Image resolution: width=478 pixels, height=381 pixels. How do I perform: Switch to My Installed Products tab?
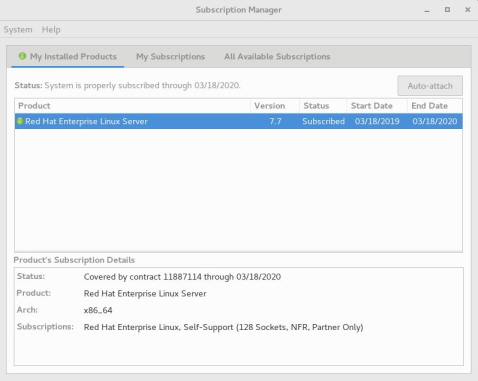pyautogui.click(x=68, y=56)
